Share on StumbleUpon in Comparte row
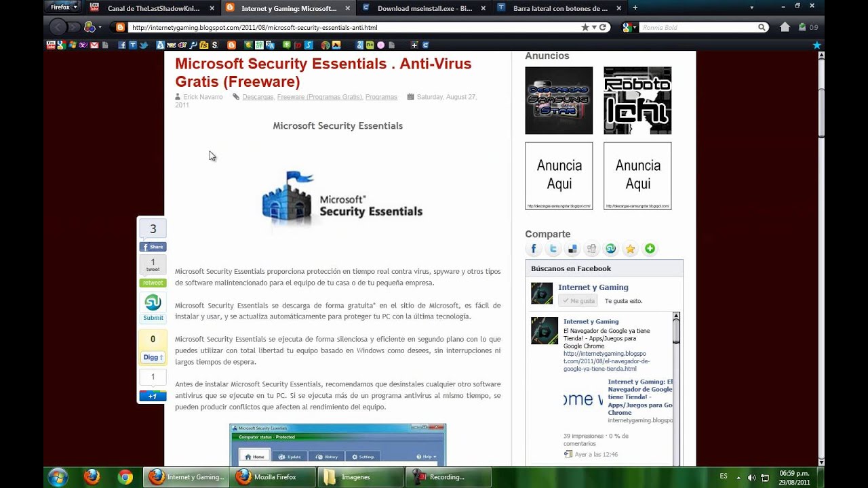Viewport: 868px width, 488px height. click(611, 249)
